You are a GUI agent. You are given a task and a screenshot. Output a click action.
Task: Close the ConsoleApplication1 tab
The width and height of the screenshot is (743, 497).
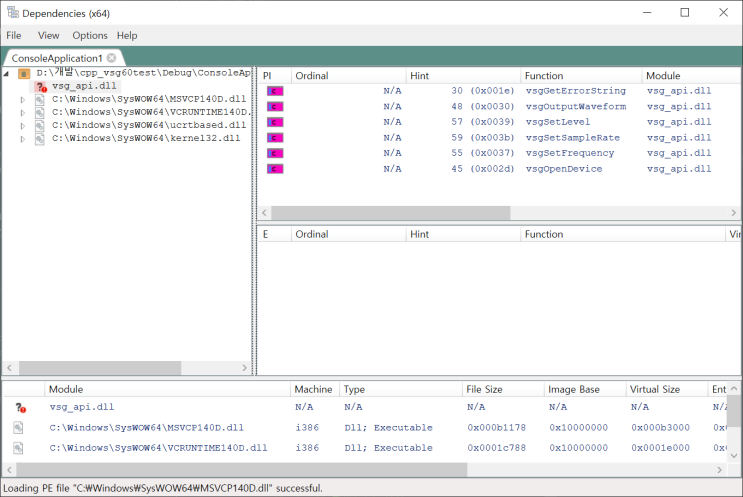click(111, 58)
